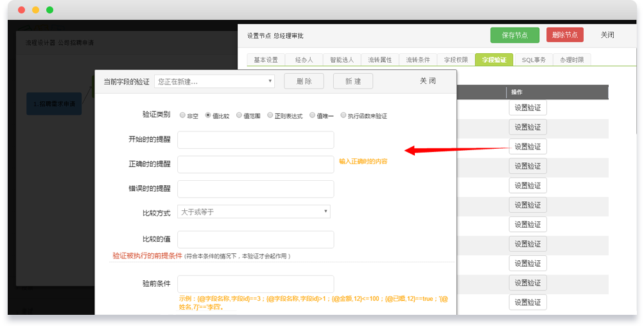Click the yellow minimize window dot
This screenshot has height=327, width=644.
click(35, 10)
